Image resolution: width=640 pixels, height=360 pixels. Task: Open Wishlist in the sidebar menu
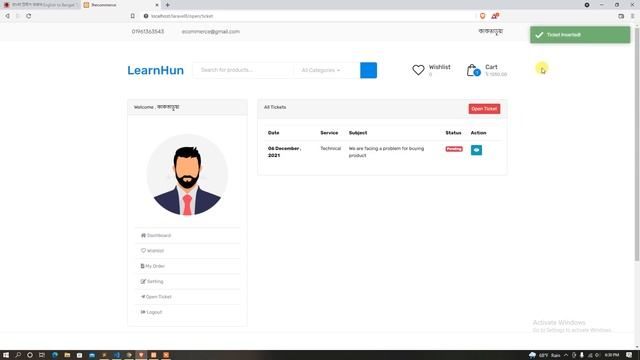click(x=152, y=251)
